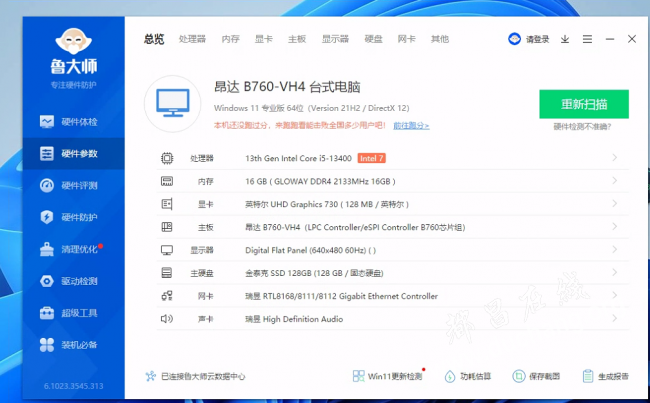Click 瑞昱 High Definition Audio text
The height and width of the screenshot is (403, 650).
[x=294, y=319]
